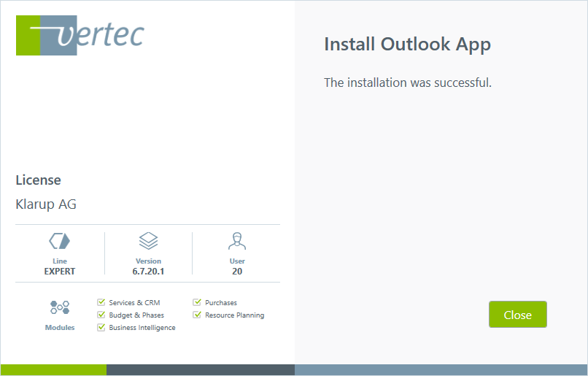
Task: Select the Klarup AG licensee name
Action: point(46,204)
